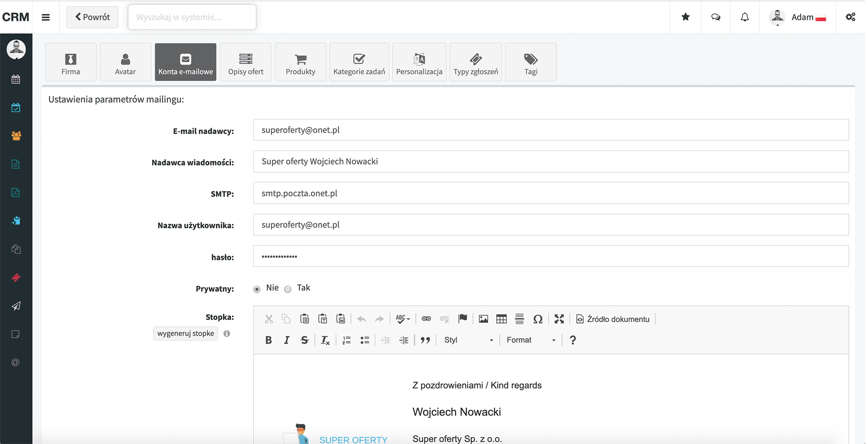Click the user avatar in sidebar
The image size is (868, 444).
click(x=16, y=50)
